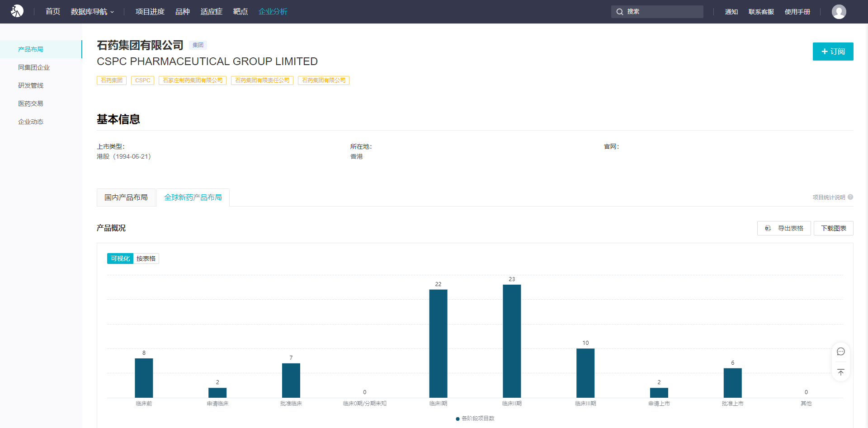Image resolution: width=868 pixels, height=428 pixels.
Task: Switch to 国内产品布局 tab
Action: 126,198
